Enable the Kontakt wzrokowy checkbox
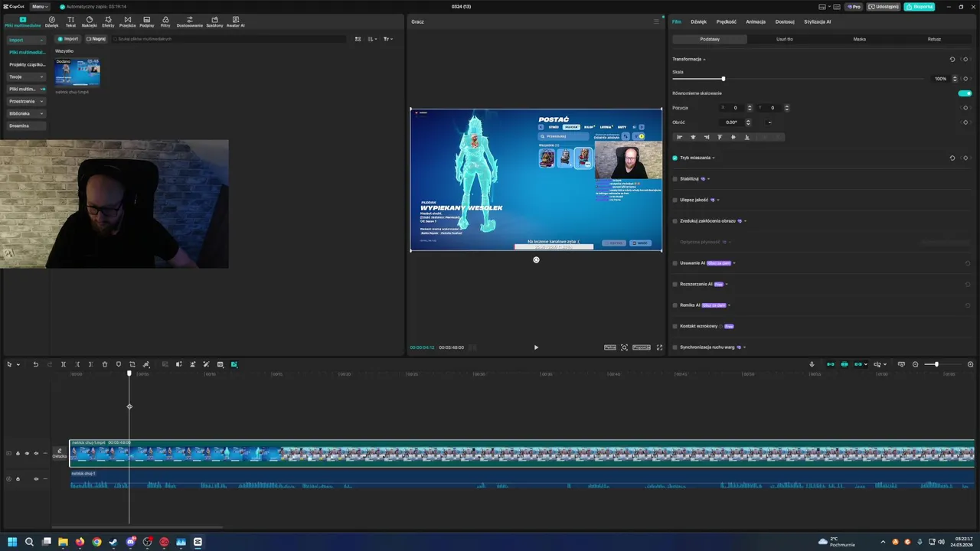Image resolution: width=980 pixels, height=551 pixels. click(x=675, y=326)
